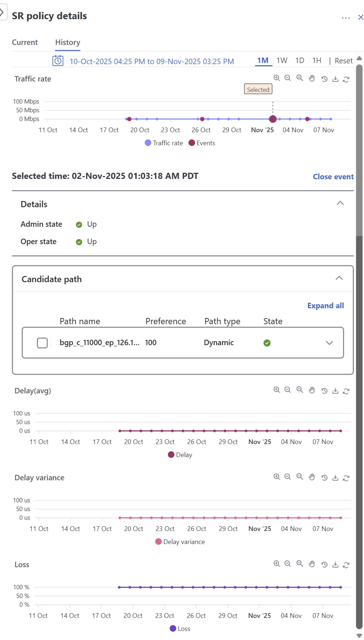Zoom out on the Traffic rate chart

pyautogui.click(x=288, y=78)
